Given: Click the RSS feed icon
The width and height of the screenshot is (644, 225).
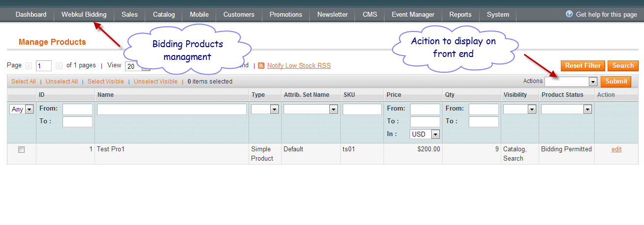Looking at the screenshot, I should pyautogui.click(x=261, y=65).
